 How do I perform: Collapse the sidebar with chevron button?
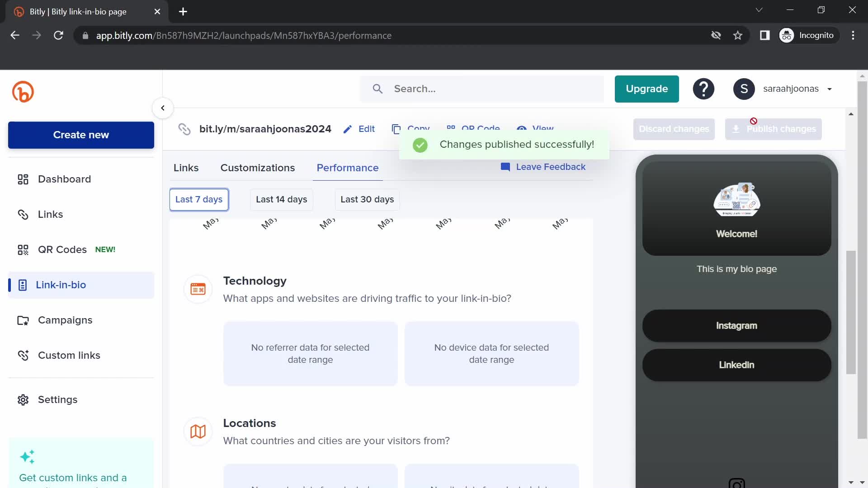(x=163, y=108)
